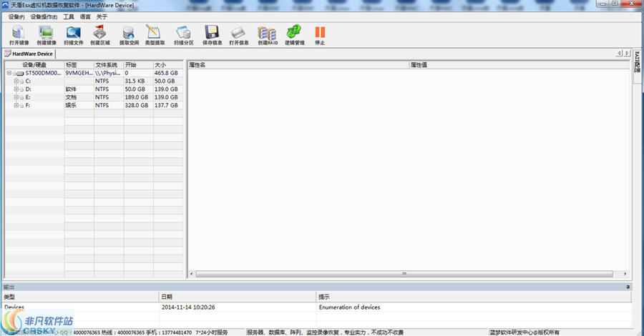Expand the F: partition node
Screen dimensions: 644x336
[16, 105]
